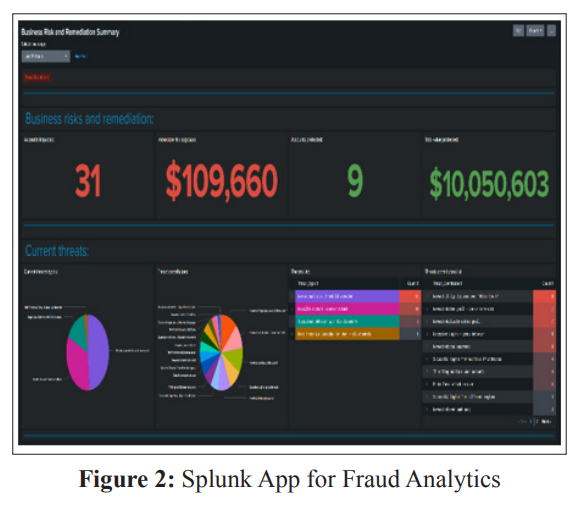Select the orange threat type table row
This screenshot has height=506, width=572.
[x=356, y=334]
